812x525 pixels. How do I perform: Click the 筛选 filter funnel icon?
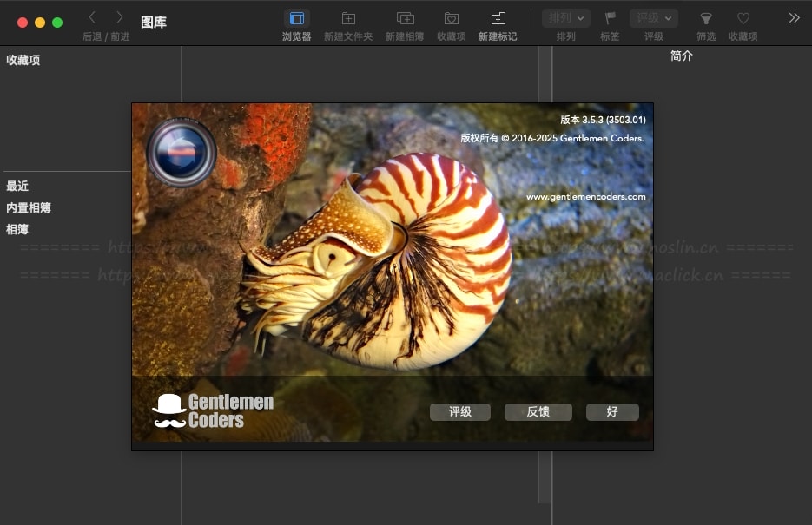pos(706,18)
